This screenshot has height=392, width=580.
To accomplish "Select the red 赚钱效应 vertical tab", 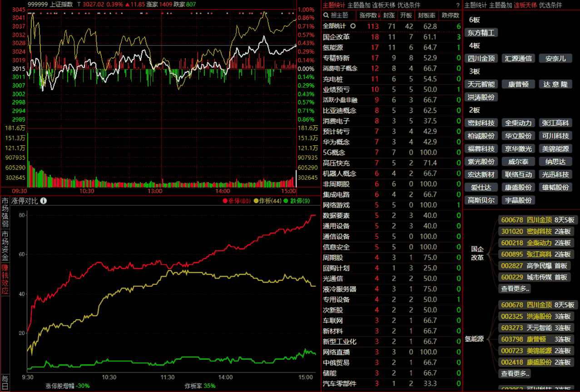I will pos(5,279).
